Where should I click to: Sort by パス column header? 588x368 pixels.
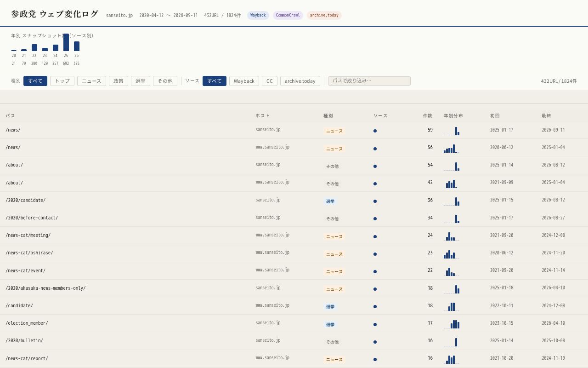(x=10, y=116)
